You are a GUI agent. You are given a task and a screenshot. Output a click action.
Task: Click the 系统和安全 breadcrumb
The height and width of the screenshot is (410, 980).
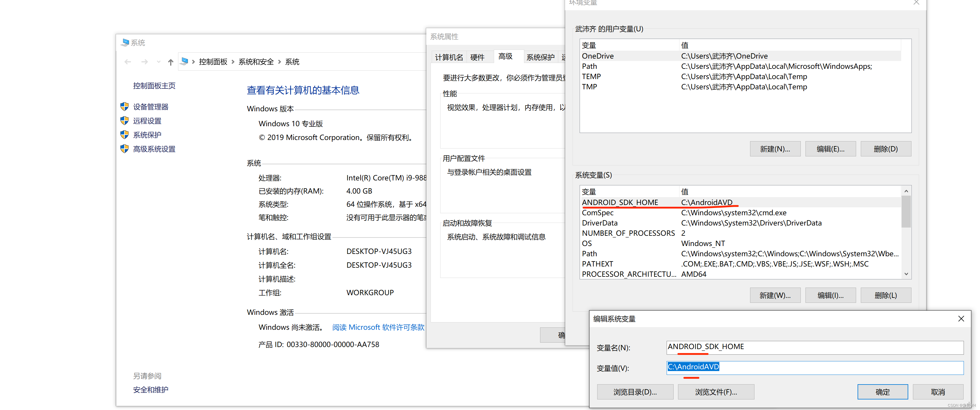[256, 61]
